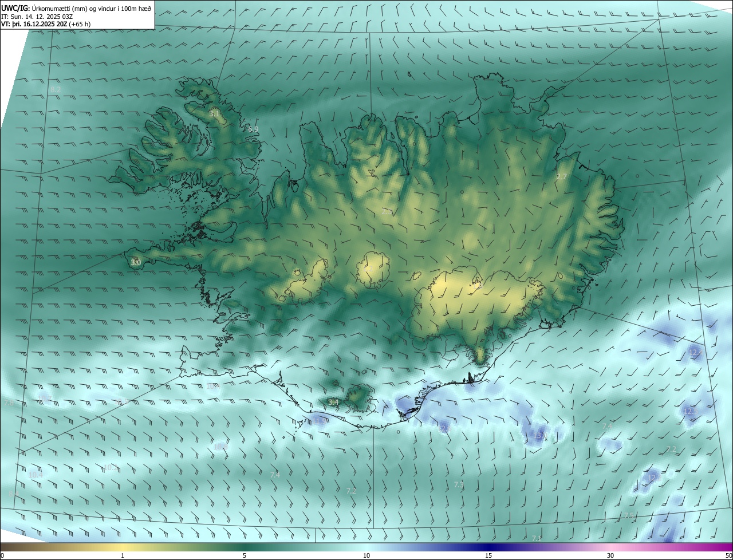Click the '3.1' value label on the map
This screenshot has height=560, width=733.
tap(215, 114)
